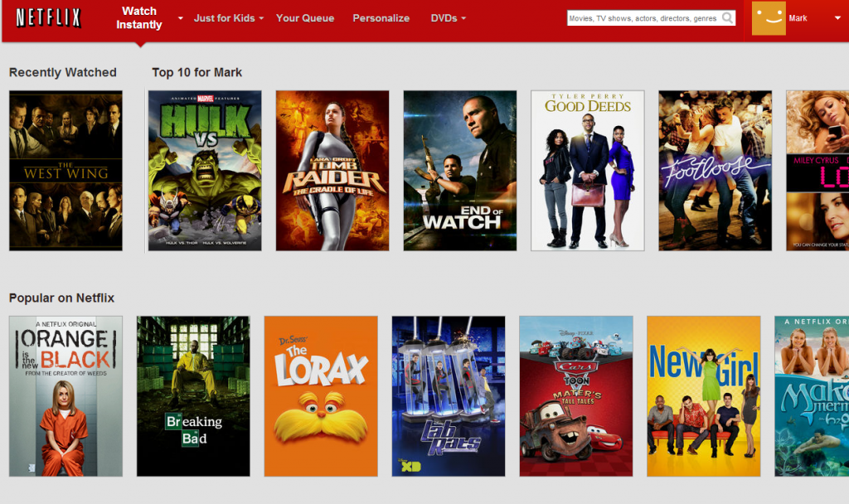The width and height of the screenshot is (849, 504).
Task: Click Mark's smiley profile avatar
Action: [769, 18]
